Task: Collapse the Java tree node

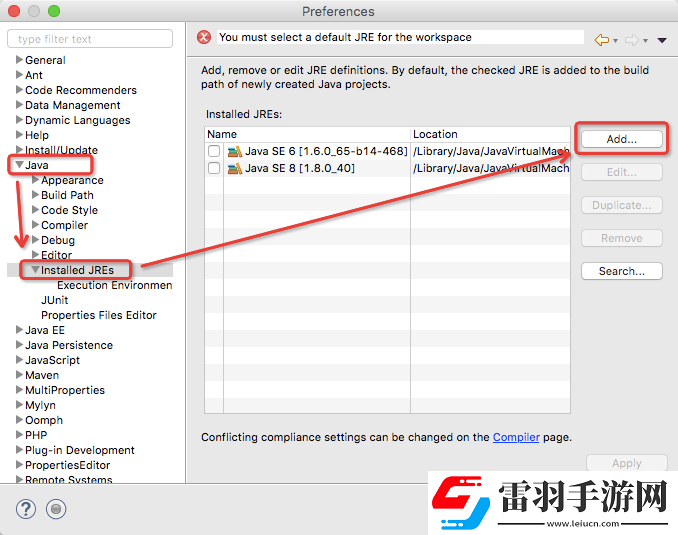Action: click(19, 165)
